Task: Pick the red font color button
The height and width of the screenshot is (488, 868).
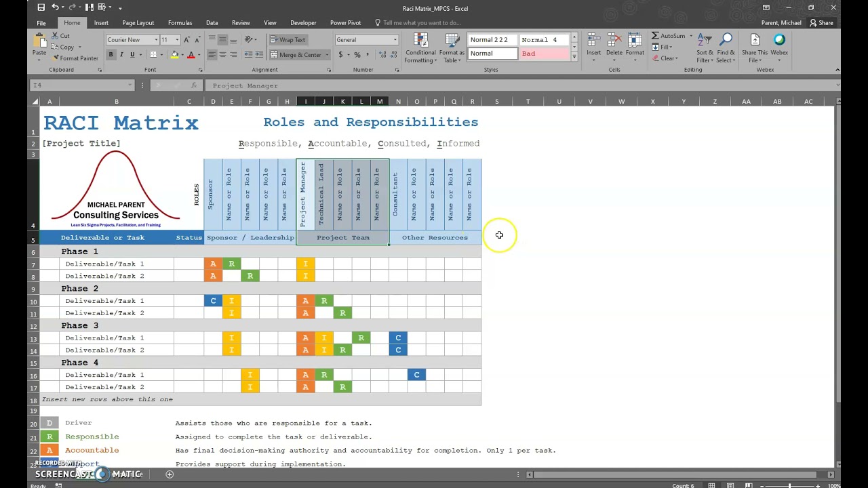Action: pyautogui.click(x=191, y=55)
